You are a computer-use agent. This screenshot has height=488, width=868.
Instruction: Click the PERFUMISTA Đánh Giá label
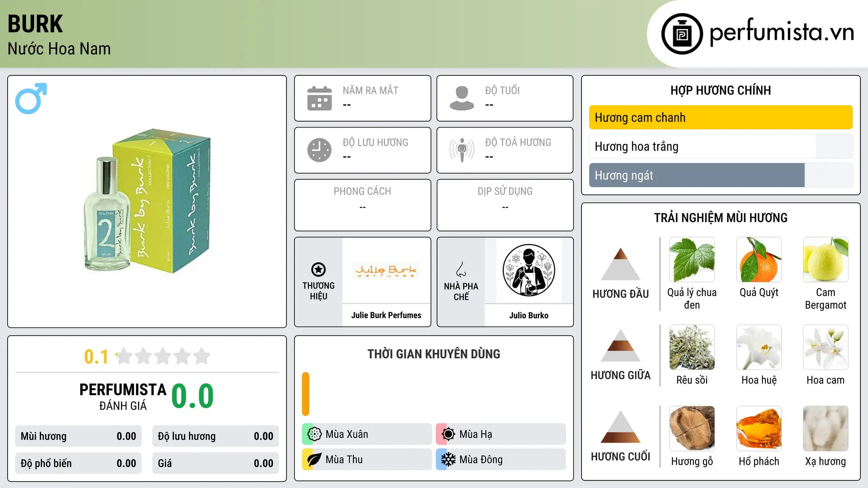click(123, 396)
